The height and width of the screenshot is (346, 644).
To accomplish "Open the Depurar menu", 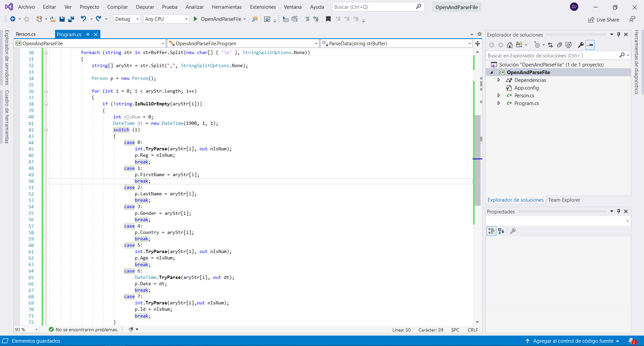I will (145, 7).
